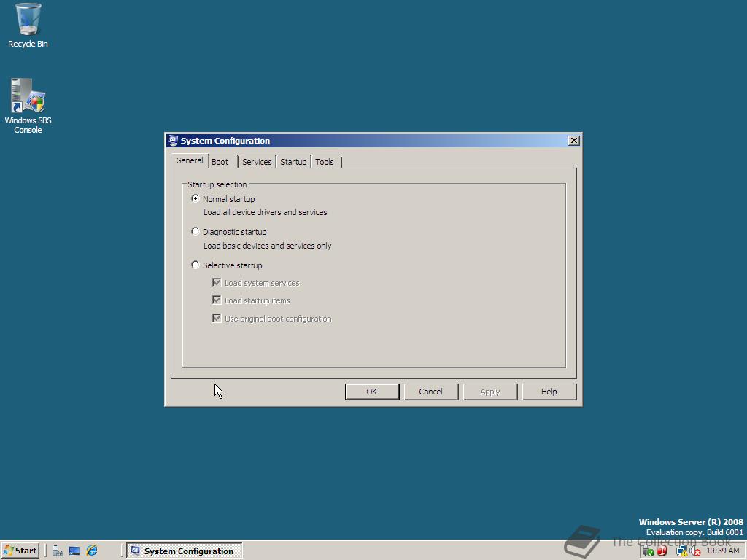Open the Recycle Bin desktop icon
The width and height of the screenshot is (747, 560).
tap(28, 26)
